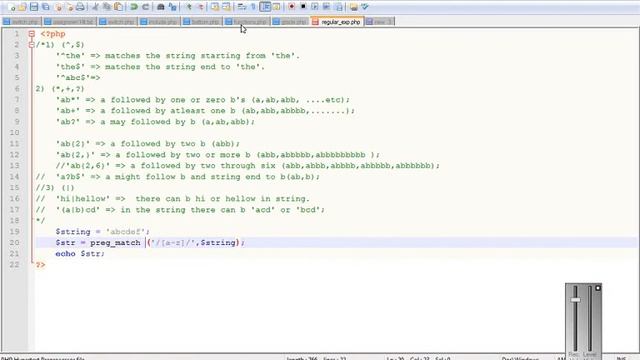Click the '<?php' opening tag text
Viewport: 640px width, 360px height.
pos(53,34)
